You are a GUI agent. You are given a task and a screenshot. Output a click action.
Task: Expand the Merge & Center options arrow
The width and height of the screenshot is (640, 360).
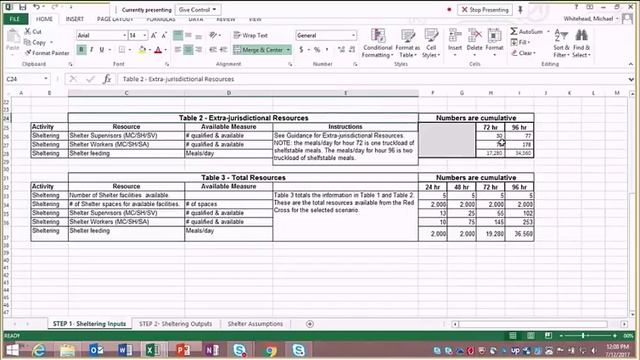[x=288, y=50]
